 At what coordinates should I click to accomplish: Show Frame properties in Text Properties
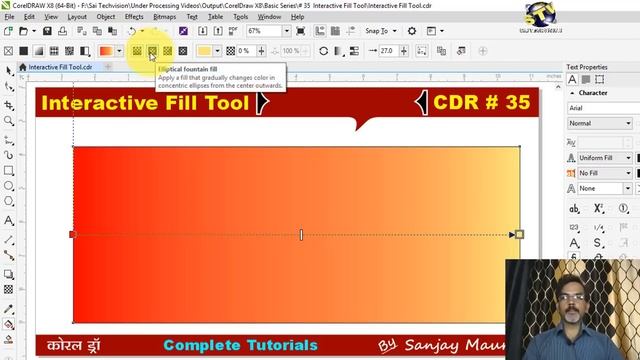click(599, 79)
